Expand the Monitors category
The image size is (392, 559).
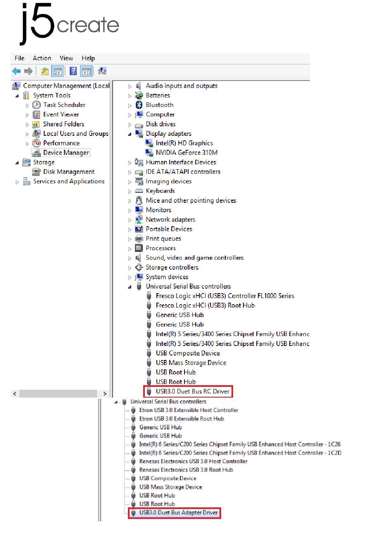130,210
